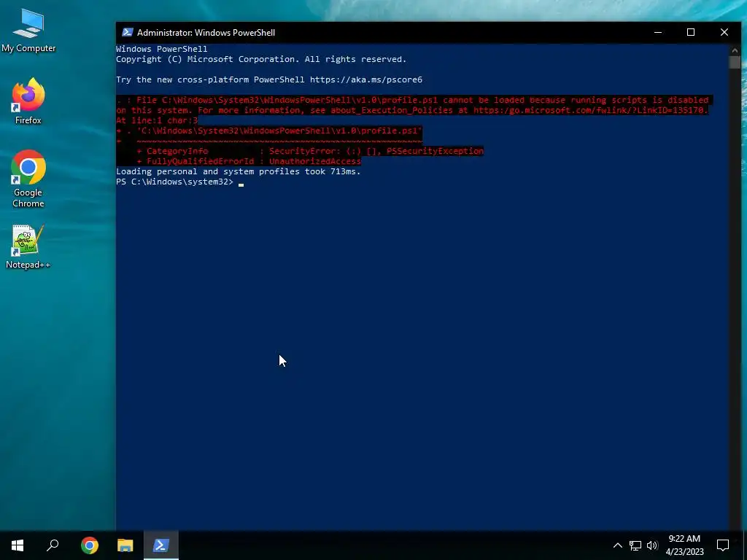Click the go.microsoft.com fwlink URL text
The width and height of the screenshot is (747, 560).
click(x=591, y=110)
